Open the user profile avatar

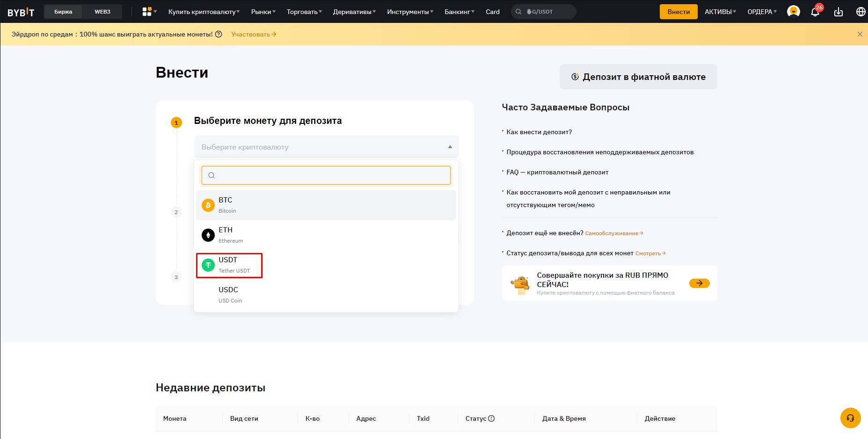point(793,11)
